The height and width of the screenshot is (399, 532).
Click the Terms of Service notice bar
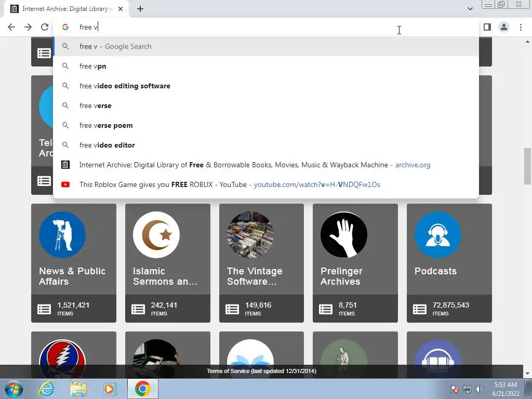[262, 371]
